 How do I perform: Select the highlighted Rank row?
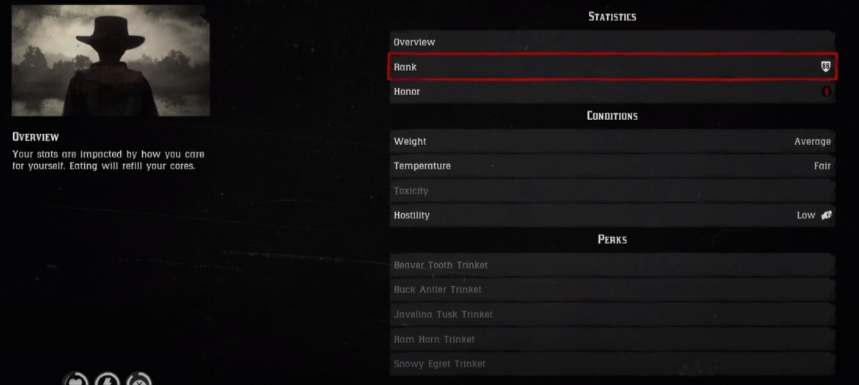tap(612, 67)
